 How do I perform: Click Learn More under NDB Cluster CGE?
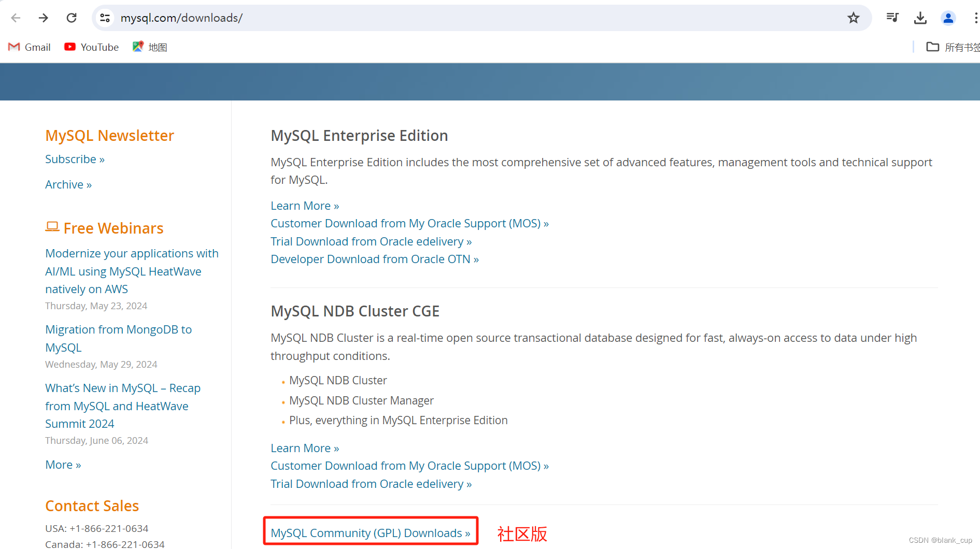click(x=305, y=448)
